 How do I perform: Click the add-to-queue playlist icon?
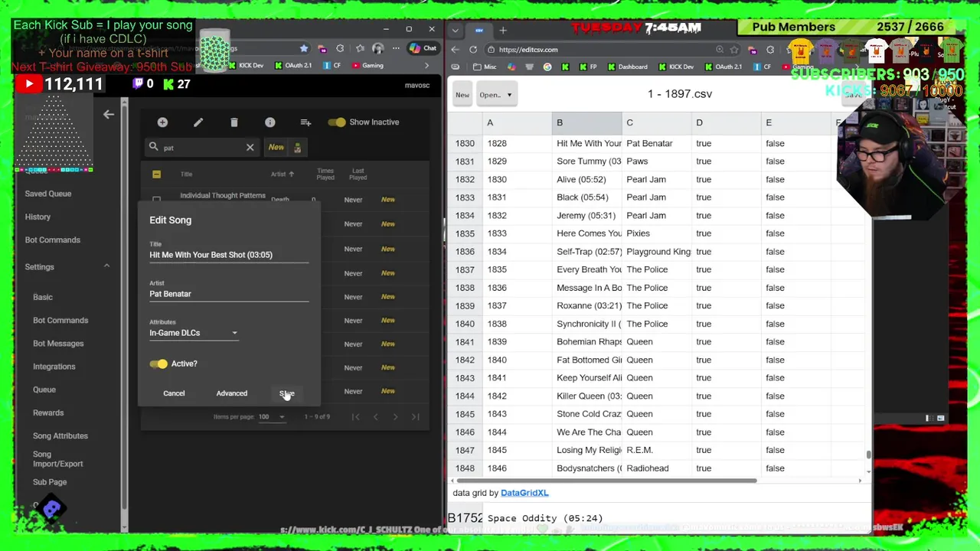[x=305, y=122]
